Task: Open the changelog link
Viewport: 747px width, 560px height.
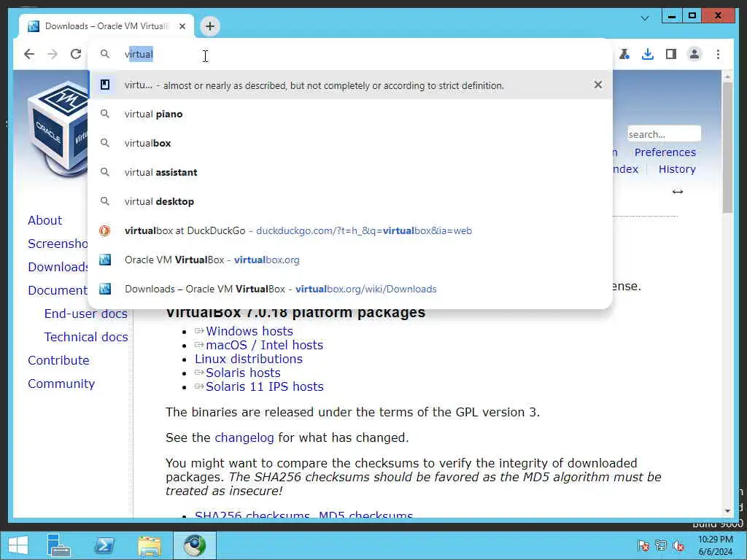Action: point(244,437)
